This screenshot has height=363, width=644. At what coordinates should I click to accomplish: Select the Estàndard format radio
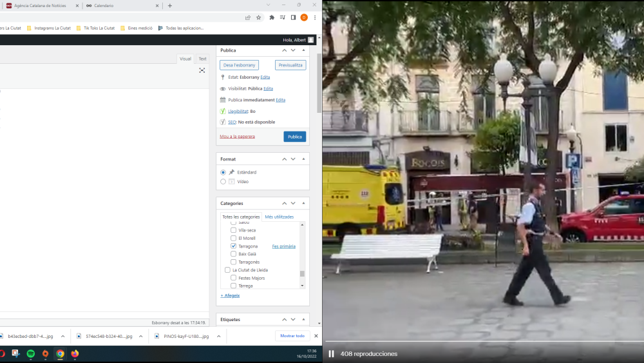(223, 172)
